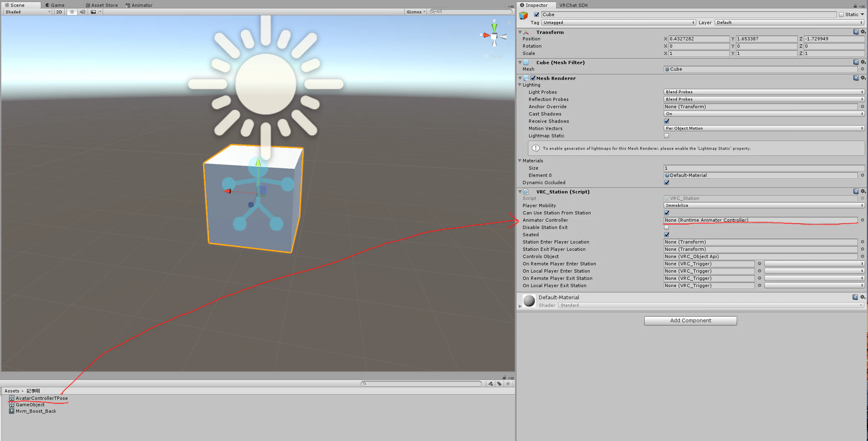Collapse Transform component foldout
Viewport: 868px width, 441px height.
click(x=520, y=32)
